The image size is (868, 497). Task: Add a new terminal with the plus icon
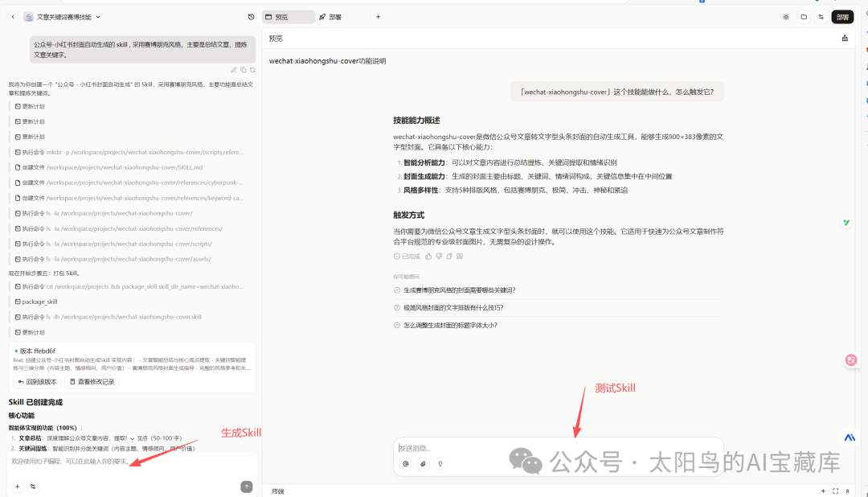click(x=823, y=491)
